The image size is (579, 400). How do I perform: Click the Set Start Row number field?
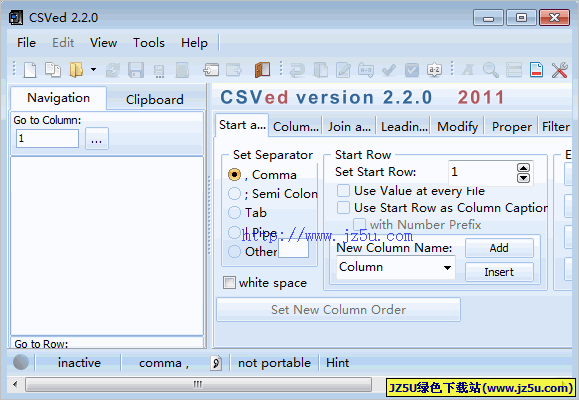(x=482, y=172)
